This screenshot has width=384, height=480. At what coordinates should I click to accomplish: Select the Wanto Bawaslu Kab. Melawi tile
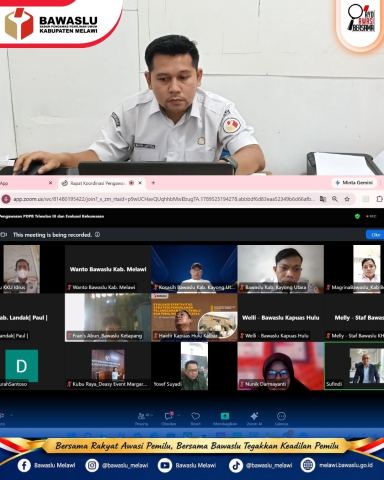tap(108, 269)
